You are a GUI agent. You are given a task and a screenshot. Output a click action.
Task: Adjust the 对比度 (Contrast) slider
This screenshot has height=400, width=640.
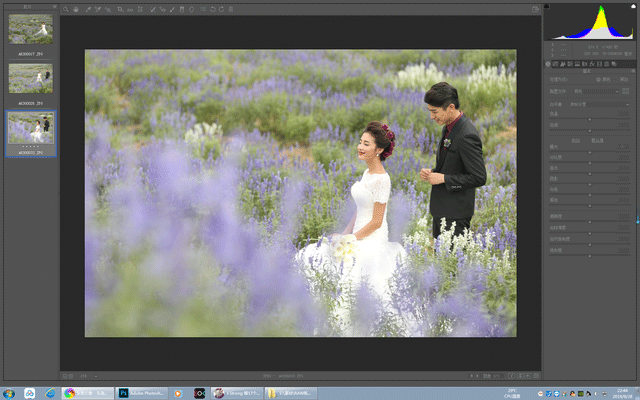point(590,163)
